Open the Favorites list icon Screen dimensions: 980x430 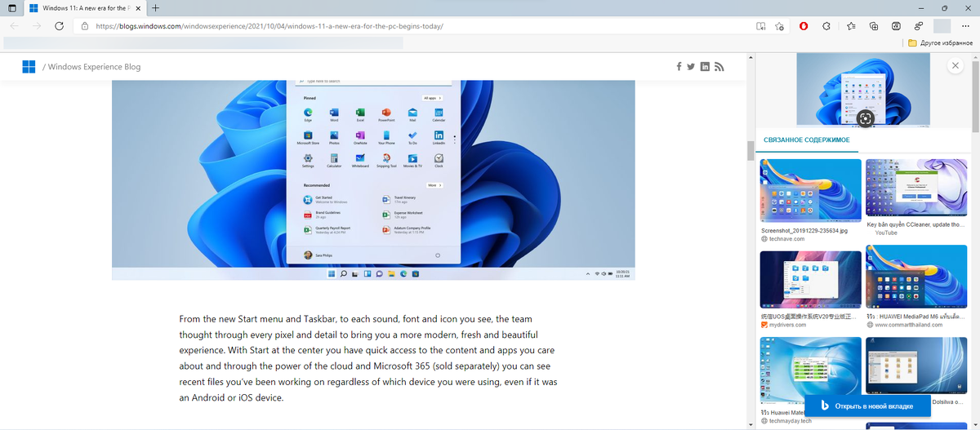851,26
